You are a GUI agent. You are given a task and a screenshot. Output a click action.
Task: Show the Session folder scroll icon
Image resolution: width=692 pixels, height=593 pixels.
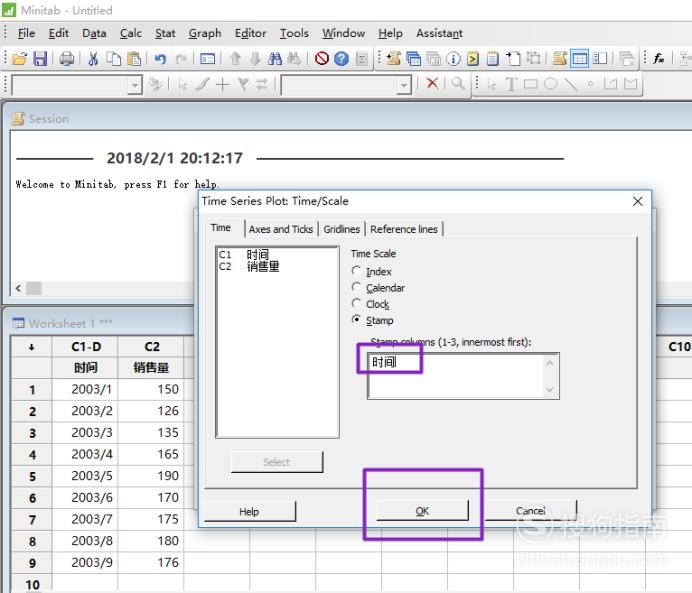(x=393, y=58)
